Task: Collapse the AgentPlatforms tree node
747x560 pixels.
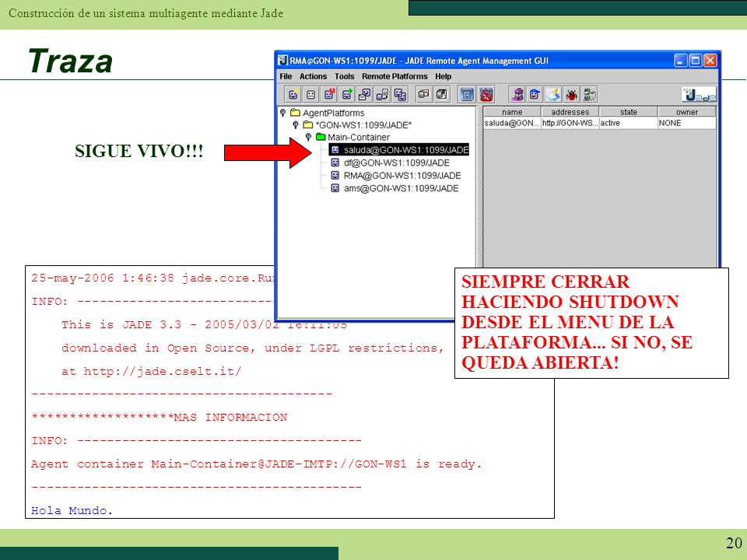Action: 283,112
